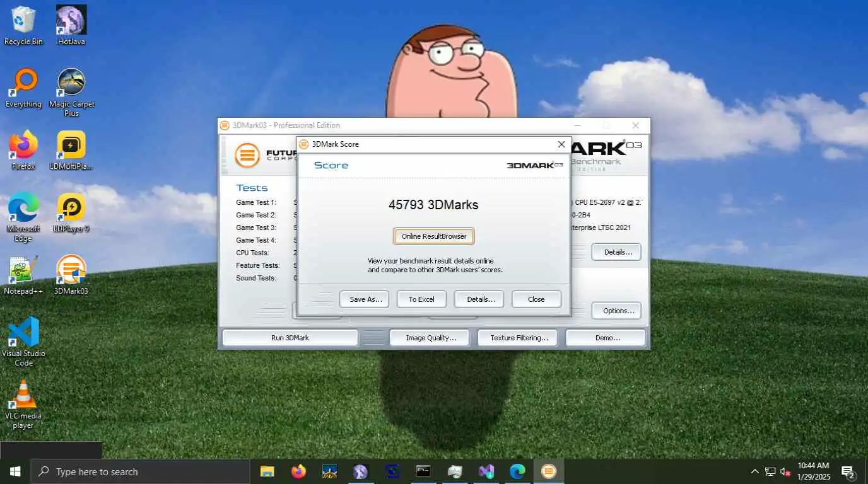868x484 pixels.
Task: Open Texture Filtering... in 3DMark03 window
Action: (517, 338)
